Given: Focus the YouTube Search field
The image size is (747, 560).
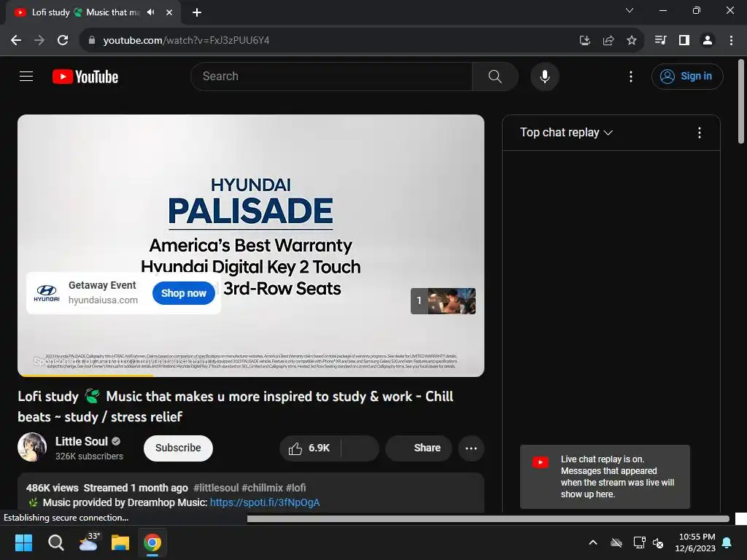Looking at the screenshot, I should coord(332,76).
